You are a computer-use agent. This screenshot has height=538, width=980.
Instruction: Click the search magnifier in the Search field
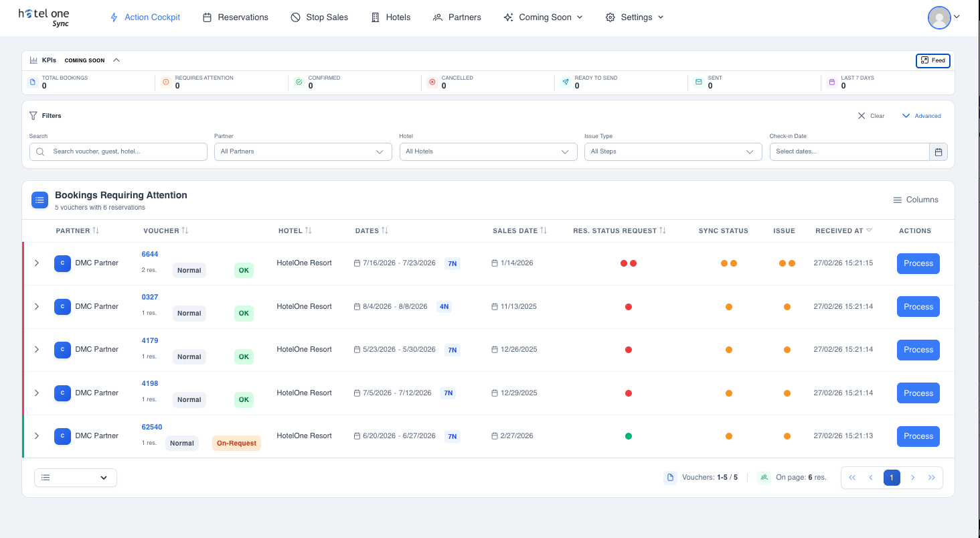pyautogui.click(x=40, y=151)
